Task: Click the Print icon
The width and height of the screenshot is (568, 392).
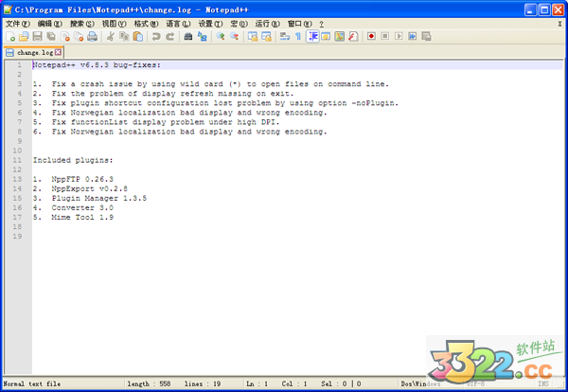Action: (x=93, y=37)
